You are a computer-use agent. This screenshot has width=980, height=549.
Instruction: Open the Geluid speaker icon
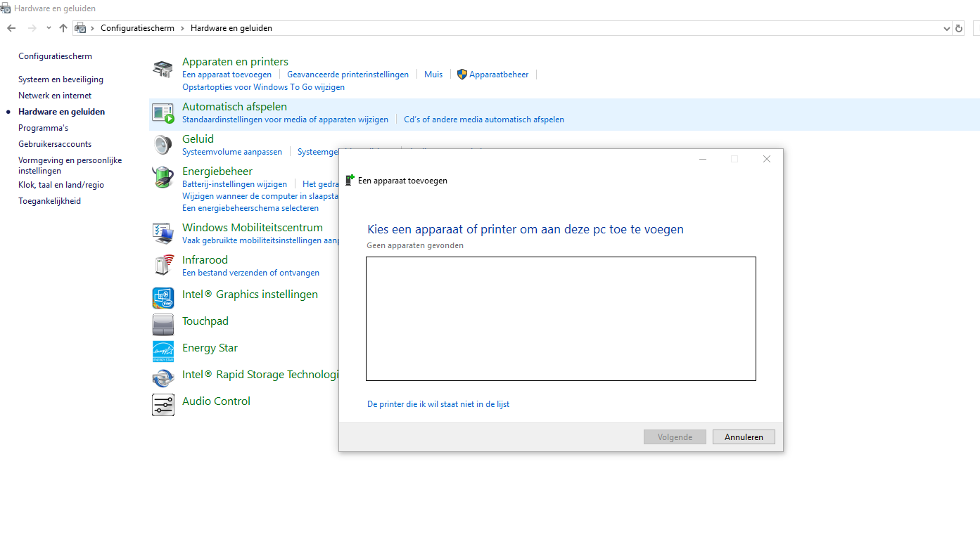click(163, 145)
